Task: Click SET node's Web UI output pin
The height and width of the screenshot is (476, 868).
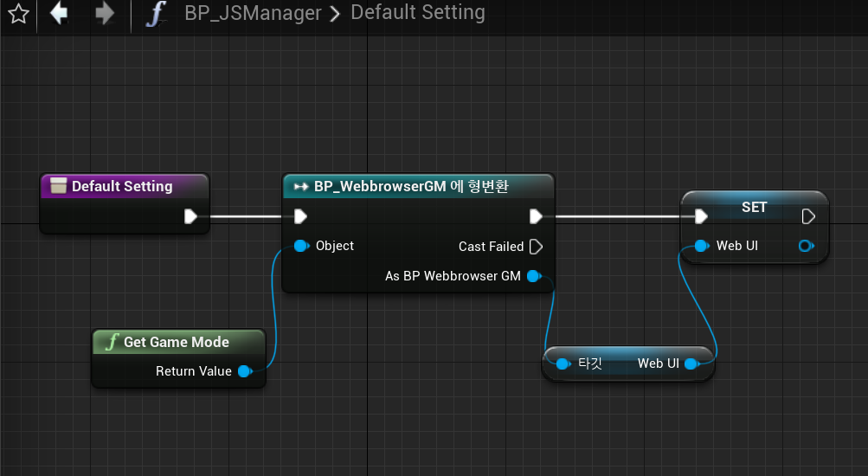Action: pos(806,246)
